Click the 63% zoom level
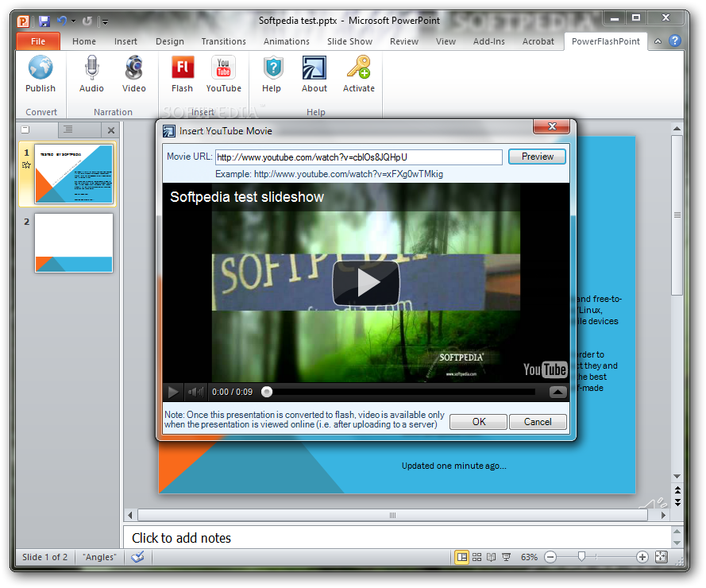 [529, 557]
